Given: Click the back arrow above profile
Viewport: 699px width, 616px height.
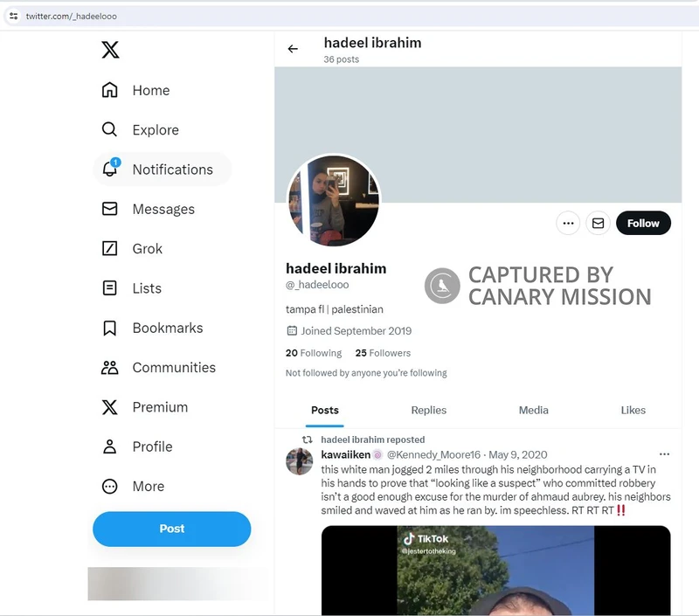Looking at the screenshot, I should click(x=293, y=49).
